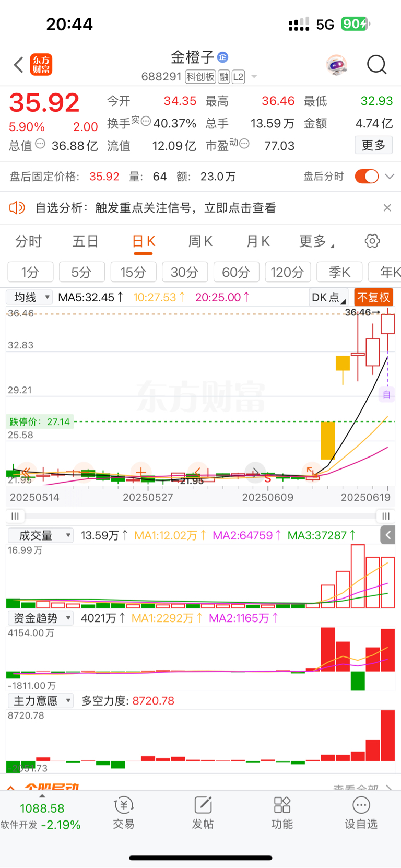The width and height of the screenshot is (401, 868).
Task: Tap the back arrow icon
Action: 19,65
